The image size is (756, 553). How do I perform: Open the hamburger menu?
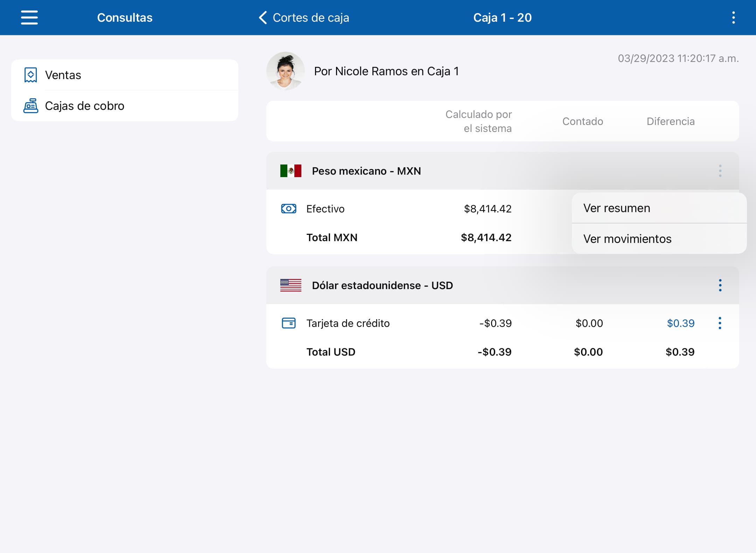29,17
